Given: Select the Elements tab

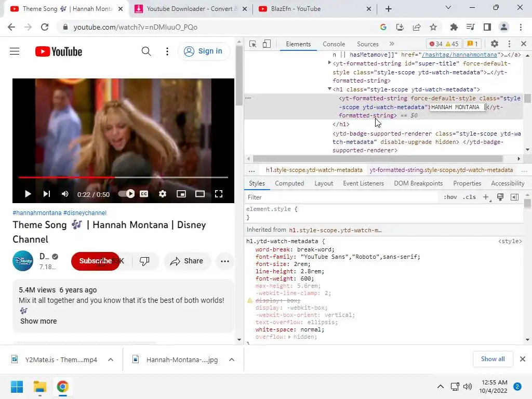Looking at the screenshot, I should point(298,44).
